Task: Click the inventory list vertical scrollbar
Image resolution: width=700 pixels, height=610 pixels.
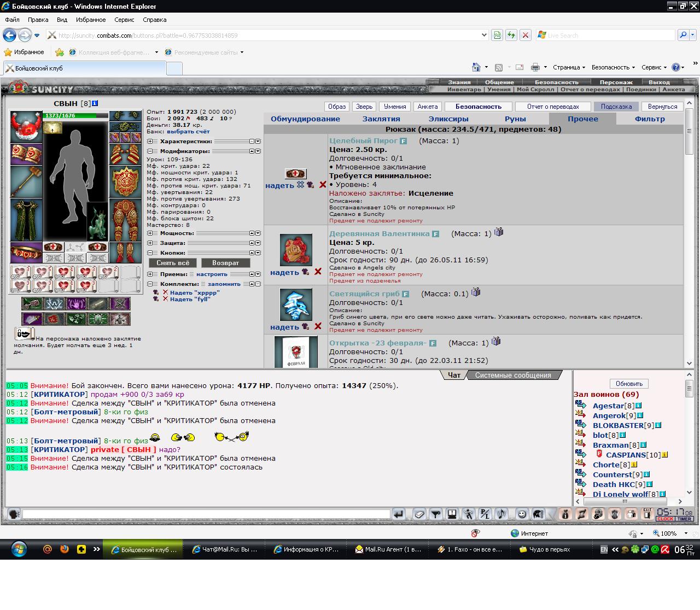Action: 689,233
